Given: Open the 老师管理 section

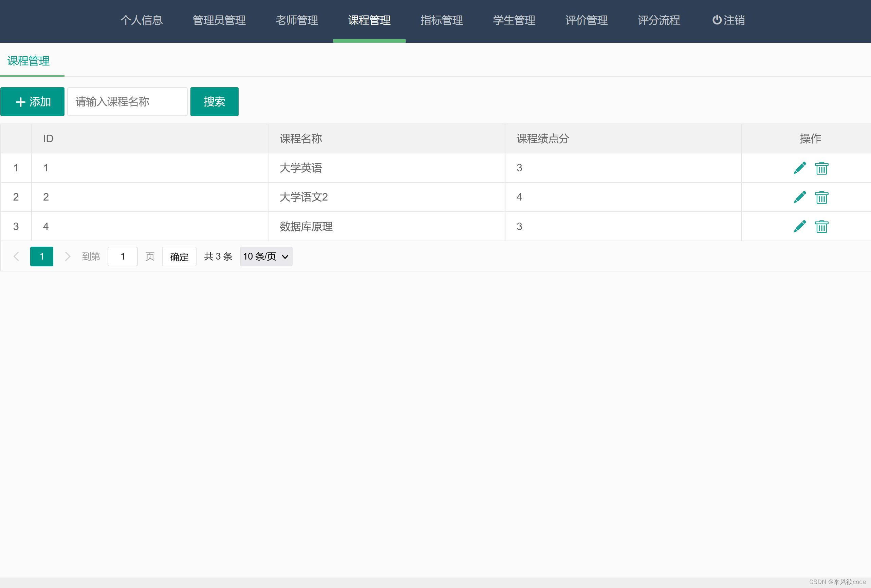Looking at the screenshot, I should coord(297,21).
